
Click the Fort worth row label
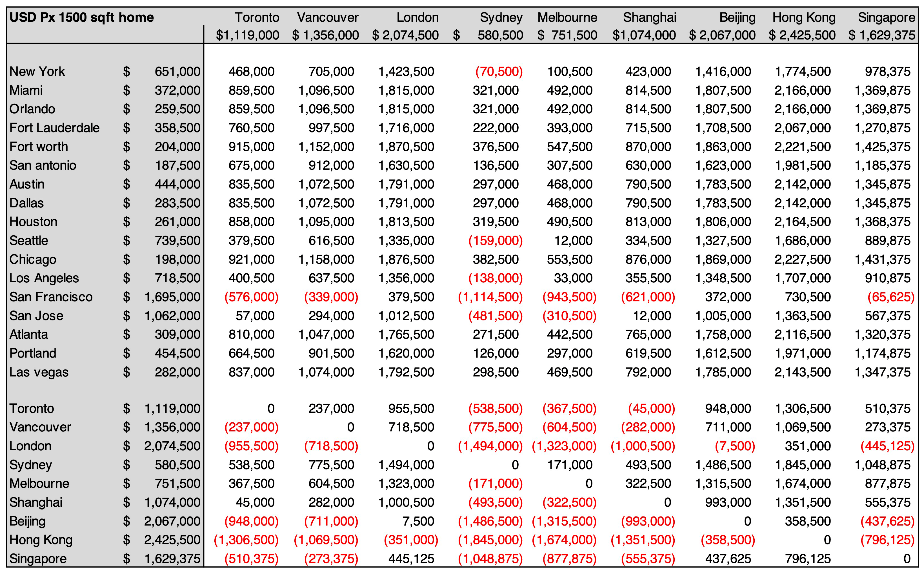click(x=39, y=147)
